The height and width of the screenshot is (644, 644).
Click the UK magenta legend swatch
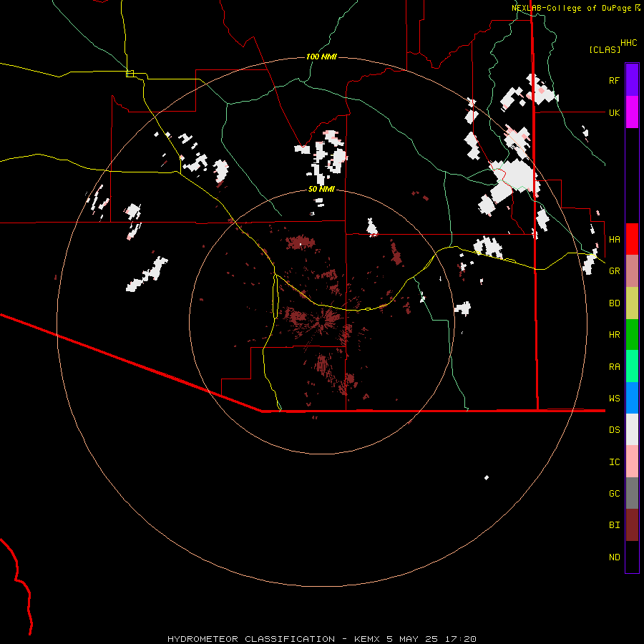[x=632, y=112]
